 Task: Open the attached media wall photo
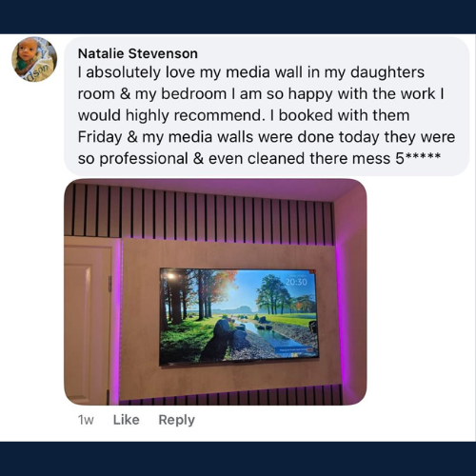tap(215, 292)
